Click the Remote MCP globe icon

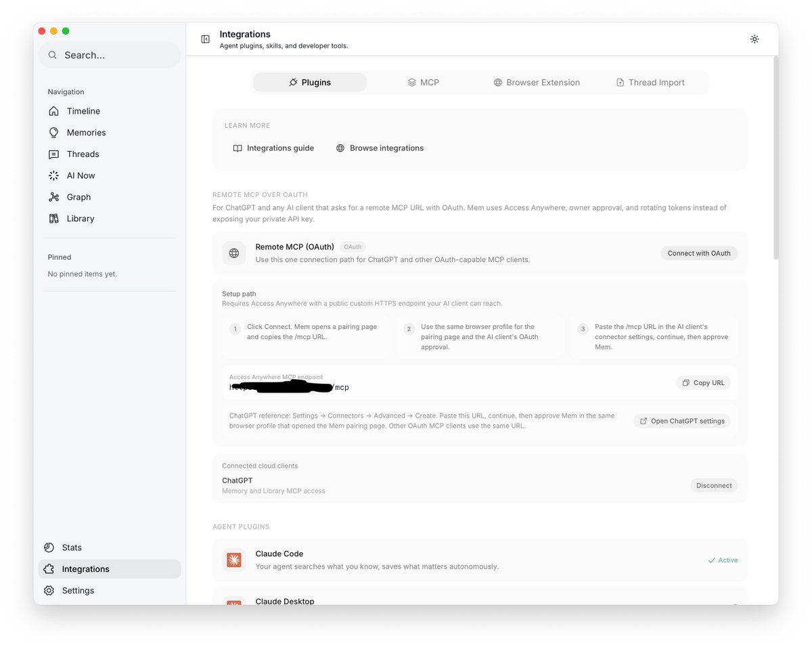click(234, 253)
